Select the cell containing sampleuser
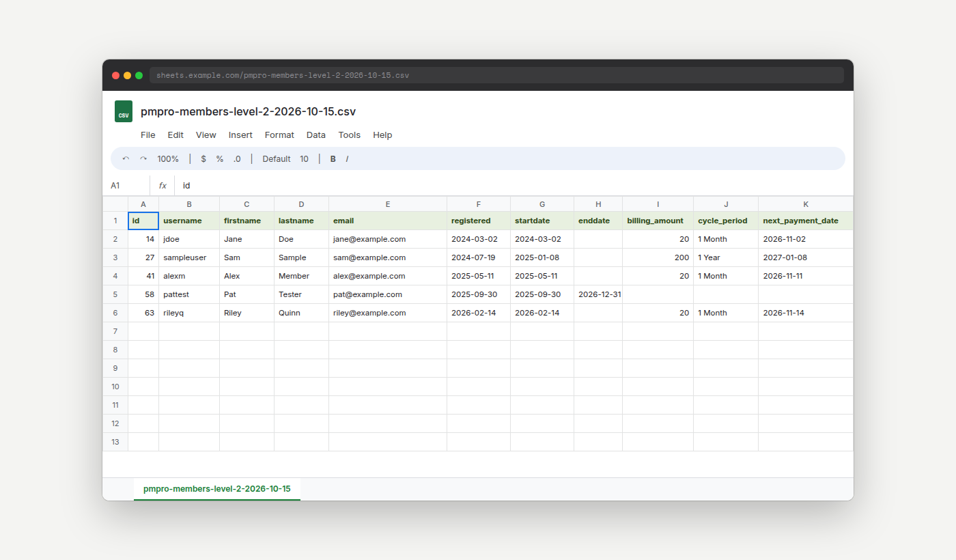Screen dimensions: 956x560 [x=189, y=257]
